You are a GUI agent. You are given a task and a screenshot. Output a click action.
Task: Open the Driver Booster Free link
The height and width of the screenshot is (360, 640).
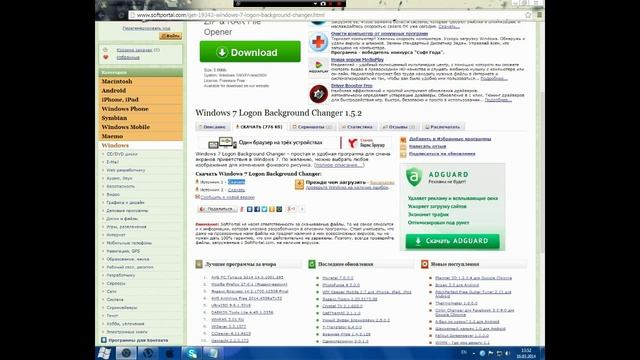click(x=351, y=86)
